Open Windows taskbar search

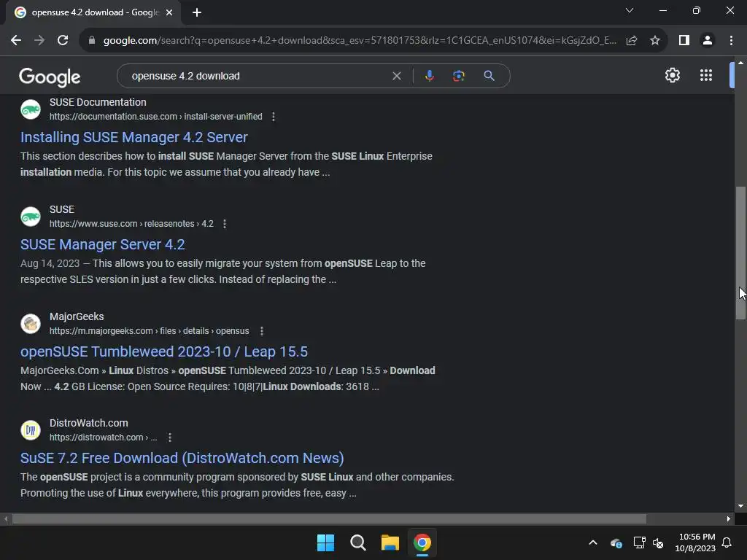[357, 542]
